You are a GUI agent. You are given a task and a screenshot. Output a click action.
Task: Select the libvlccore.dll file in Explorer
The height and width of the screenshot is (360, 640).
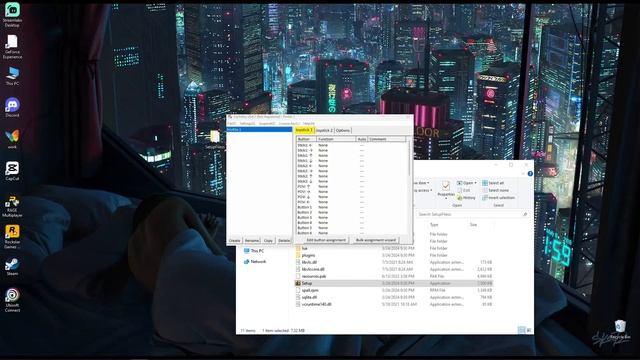coord(394,269)
